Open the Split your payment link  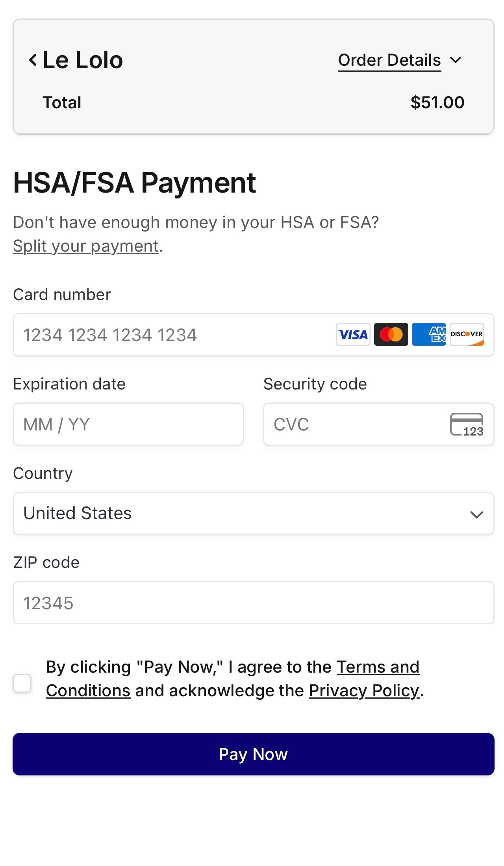point(86,246)
